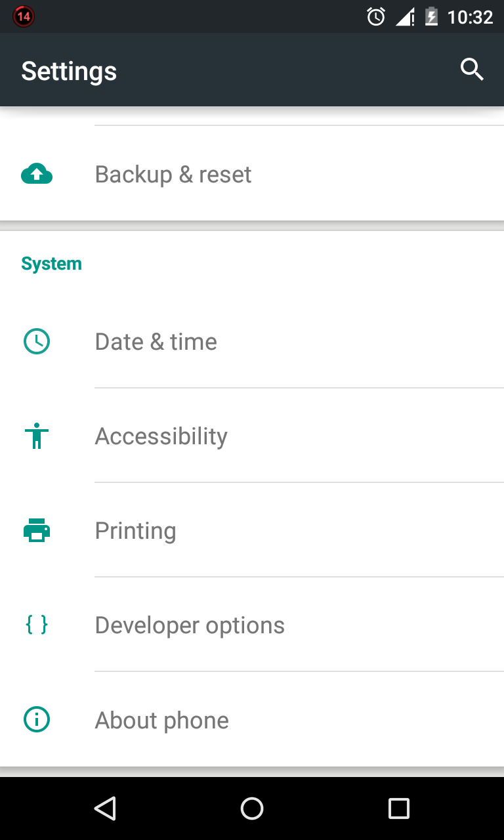This screenshot has width=504, height=840.
Task: Tap the Accessibility person icon
Action: pos(37,436)
